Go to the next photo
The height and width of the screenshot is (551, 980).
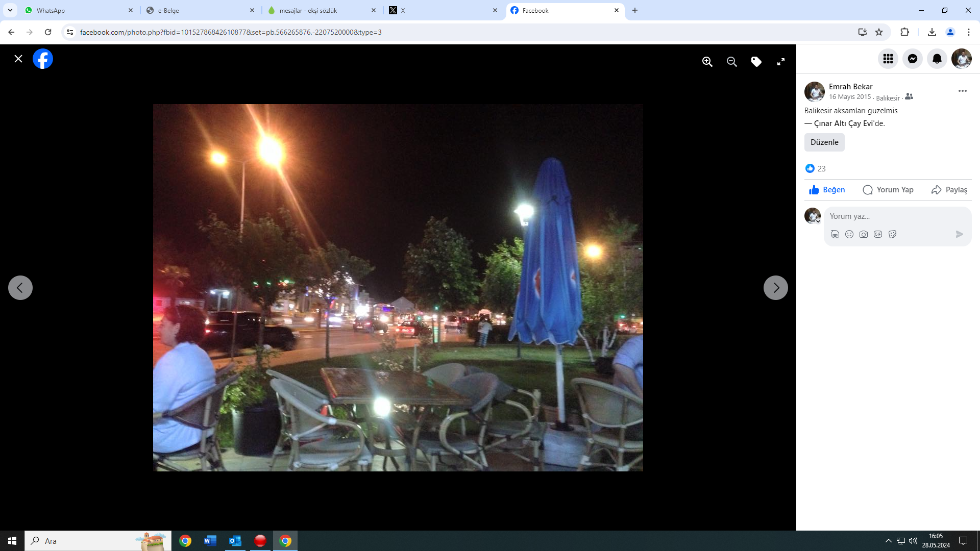coord(775,288)
